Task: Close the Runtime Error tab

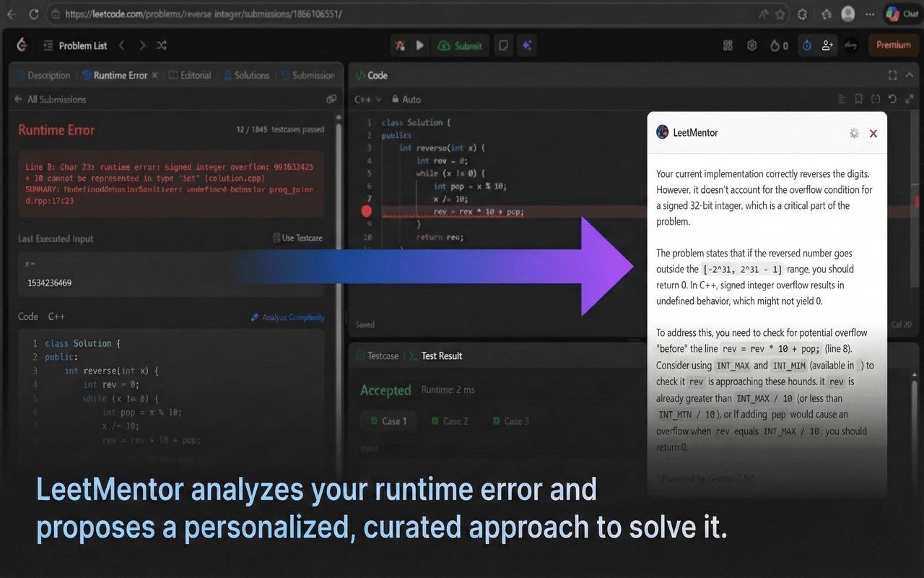Action: click(154, 75)
